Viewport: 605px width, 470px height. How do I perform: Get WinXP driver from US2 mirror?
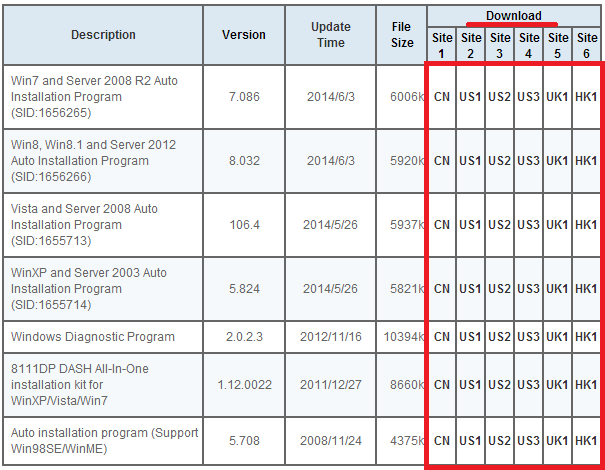tap(499, 289)
